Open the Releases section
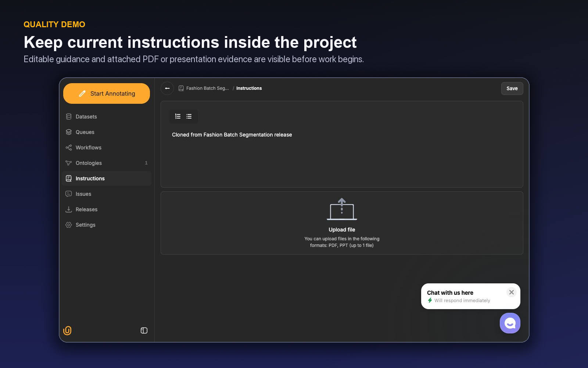588x368 pixels. click(107, 209)
